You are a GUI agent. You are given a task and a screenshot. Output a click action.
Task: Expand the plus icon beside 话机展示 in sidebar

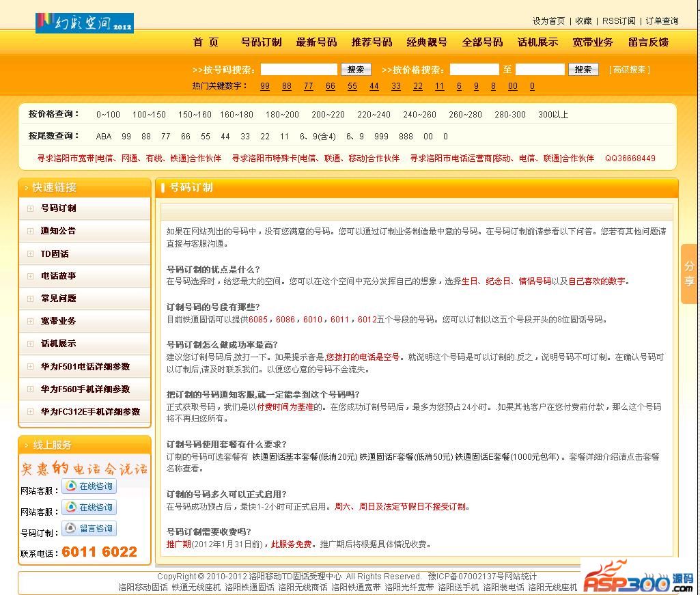30,344
